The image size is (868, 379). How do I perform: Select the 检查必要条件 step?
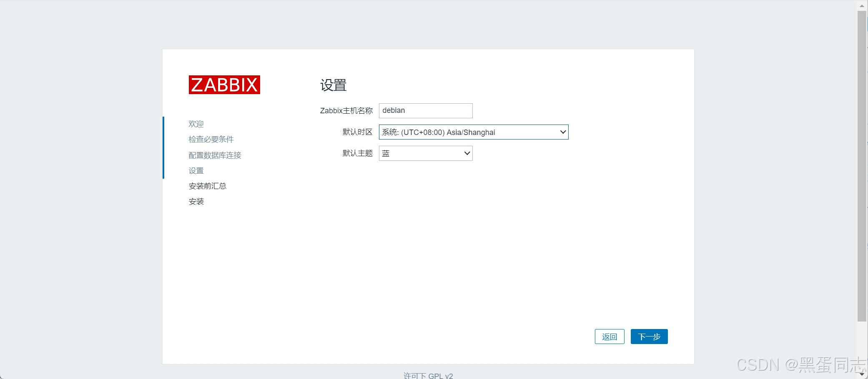(211, 140)
